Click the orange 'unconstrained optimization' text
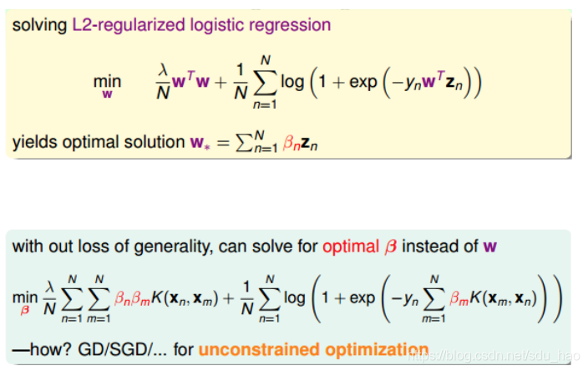 tap(313, 349)
